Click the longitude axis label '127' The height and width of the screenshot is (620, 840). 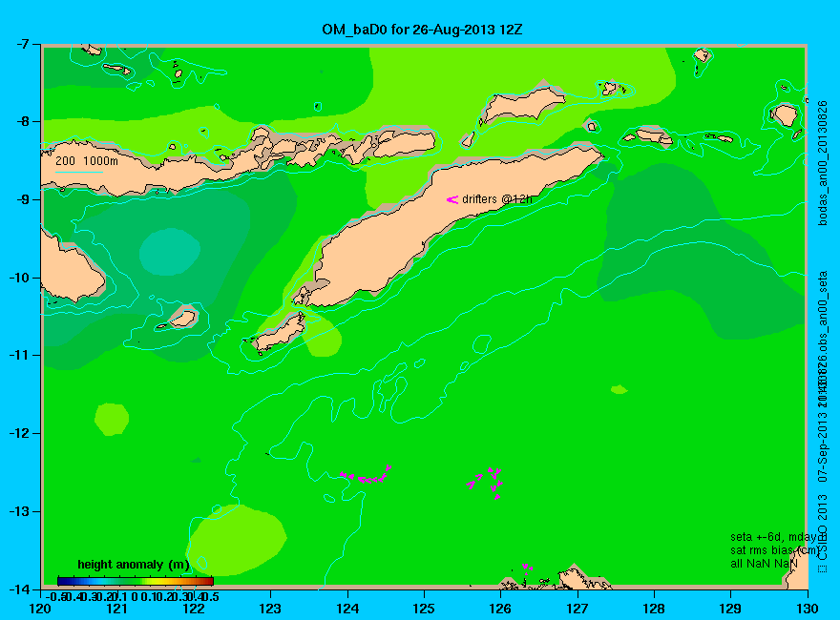click(x=577, y=609)
